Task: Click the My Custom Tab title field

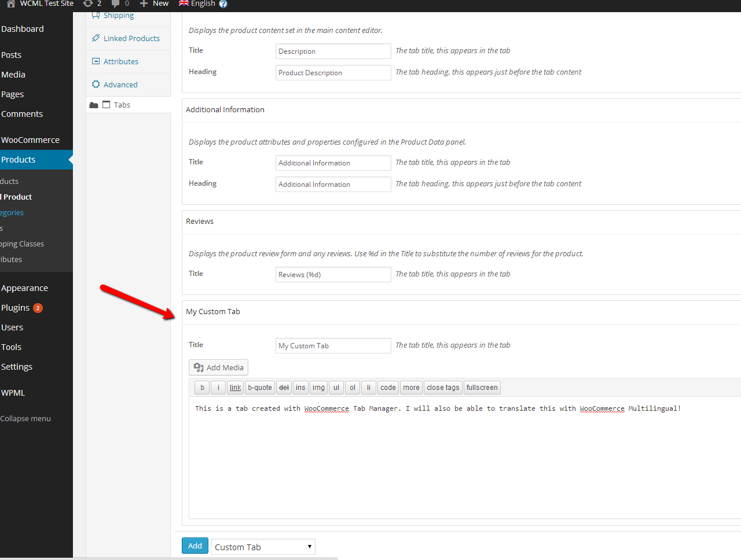Action: pos(333,345)
